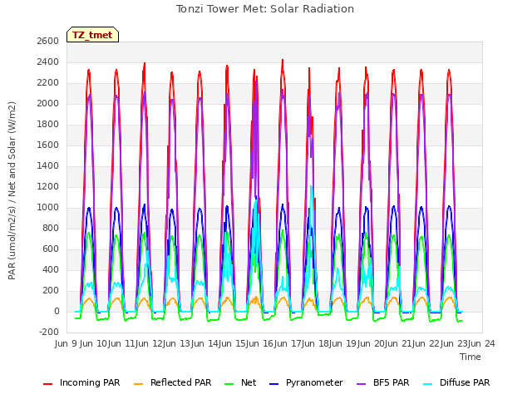Click the chart title Tonzi Tower Met: Solar Radiation
Viewport: 532px width, 399px height.
pyautogui.click(x=265, y=9)
